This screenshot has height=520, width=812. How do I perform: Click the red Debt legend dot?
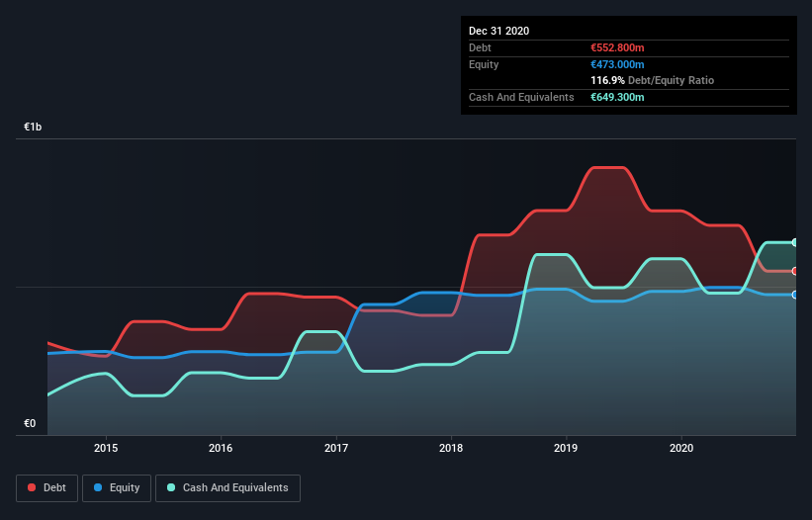32,487
